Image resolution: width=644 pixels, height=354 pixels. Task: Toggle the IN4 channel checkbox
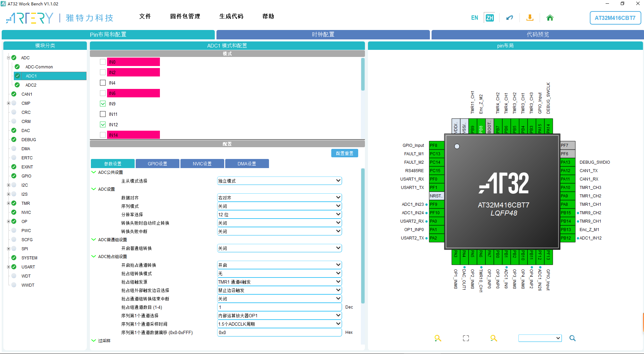click(103, 83)
